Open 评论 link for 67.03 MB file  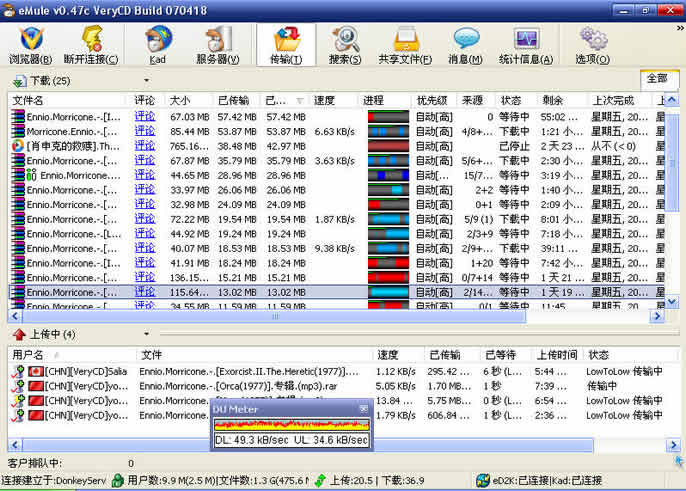(x=145, y=116)
